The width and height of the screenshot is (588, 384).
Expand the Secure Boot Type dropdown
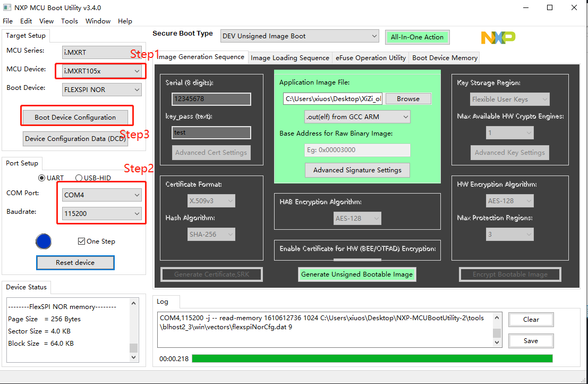click(300, 36)
